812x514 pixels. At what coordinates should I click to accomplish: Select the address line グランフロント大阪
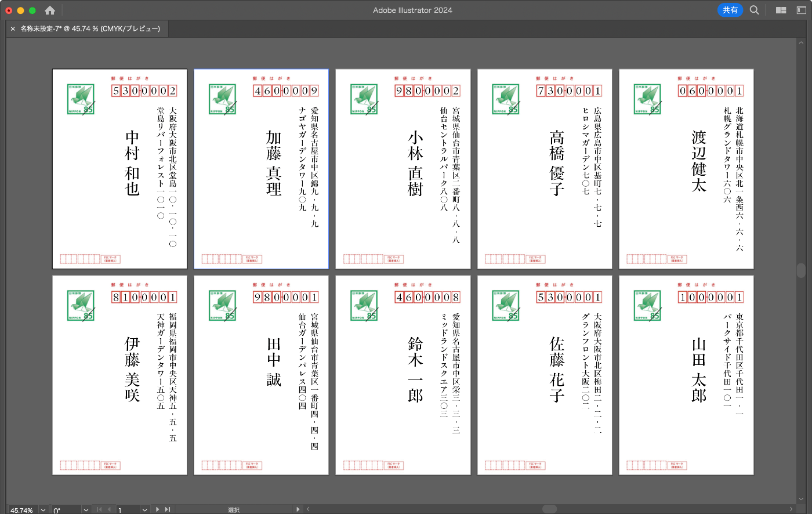[x=585, y=349]
